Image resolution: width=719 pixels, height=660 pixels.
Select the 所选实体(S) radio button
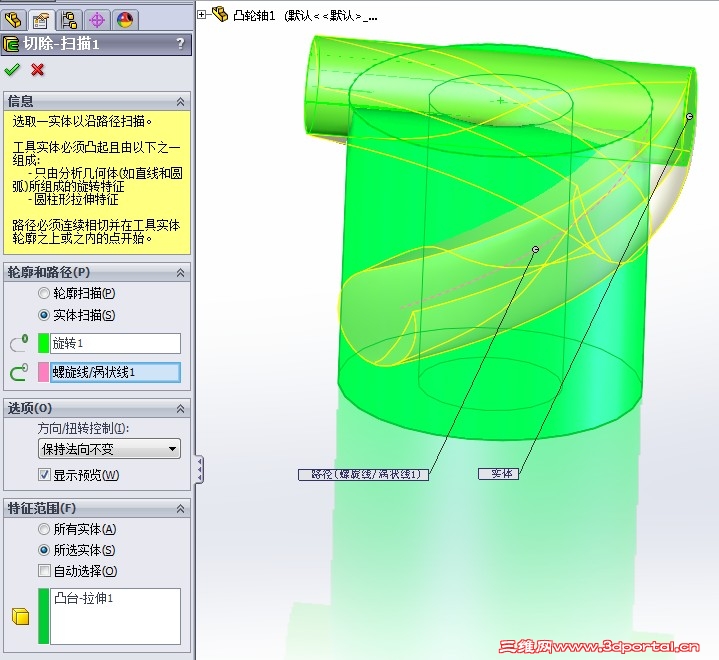click(44, 550)
